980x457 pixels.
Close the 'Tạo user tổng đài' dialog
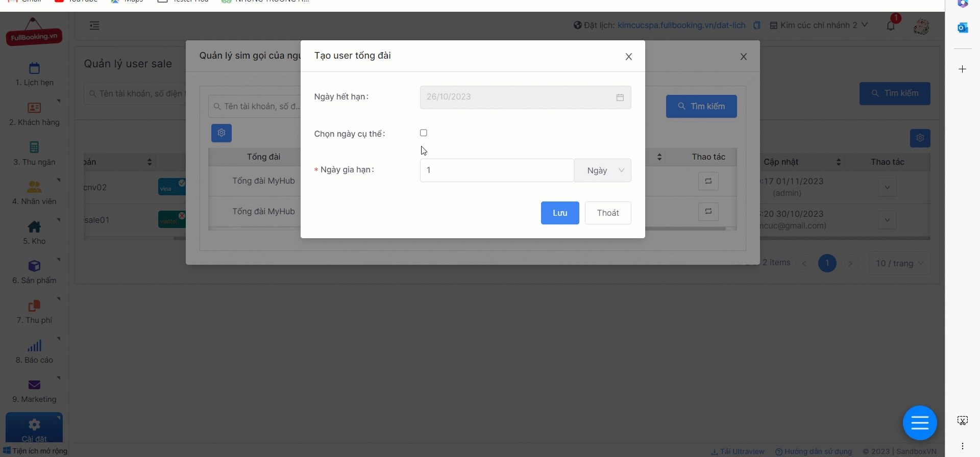629,57
